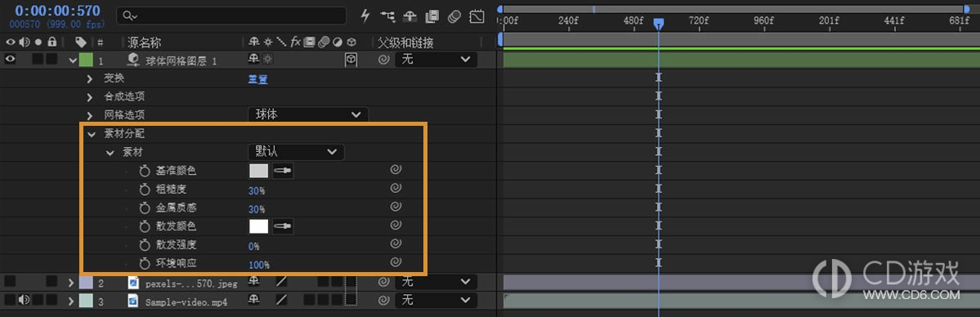
Task: Toggle stopwatch for 散发颜色
Action: (145, 226)
